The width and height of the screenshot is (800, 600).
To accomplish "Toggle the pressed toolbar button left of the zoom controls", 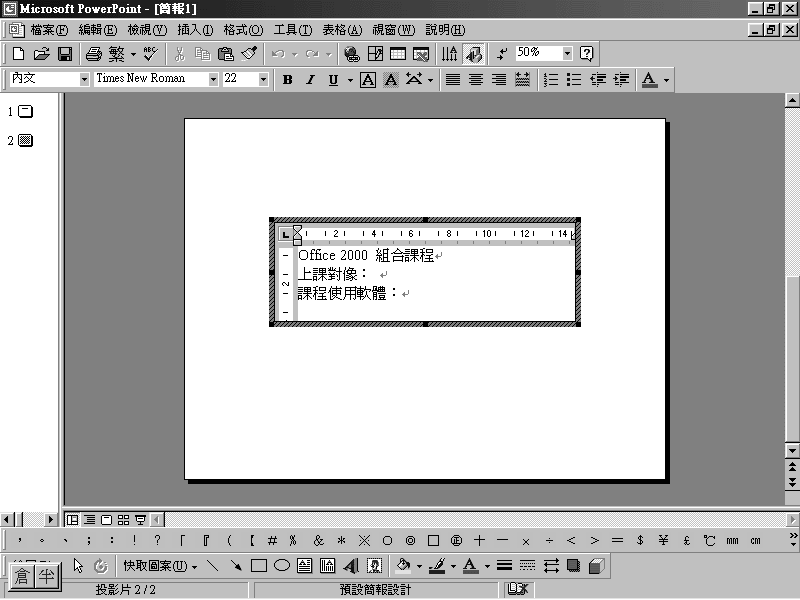I will (473, 54).
